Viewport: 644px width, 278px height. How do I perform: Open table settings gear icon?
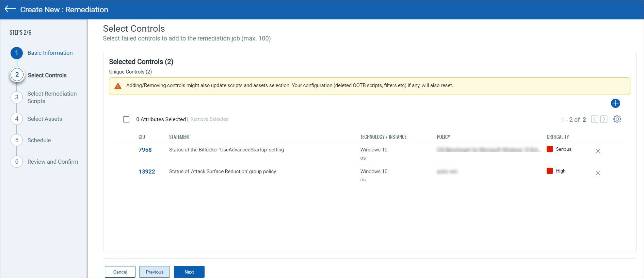617,119
